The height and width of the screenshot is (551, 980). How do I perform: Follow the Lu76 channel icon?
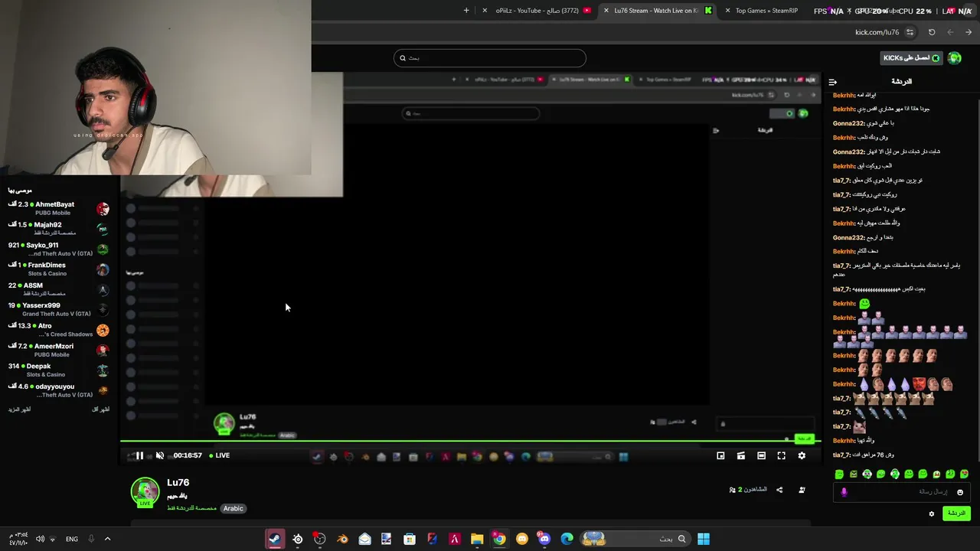coord(802,490)
